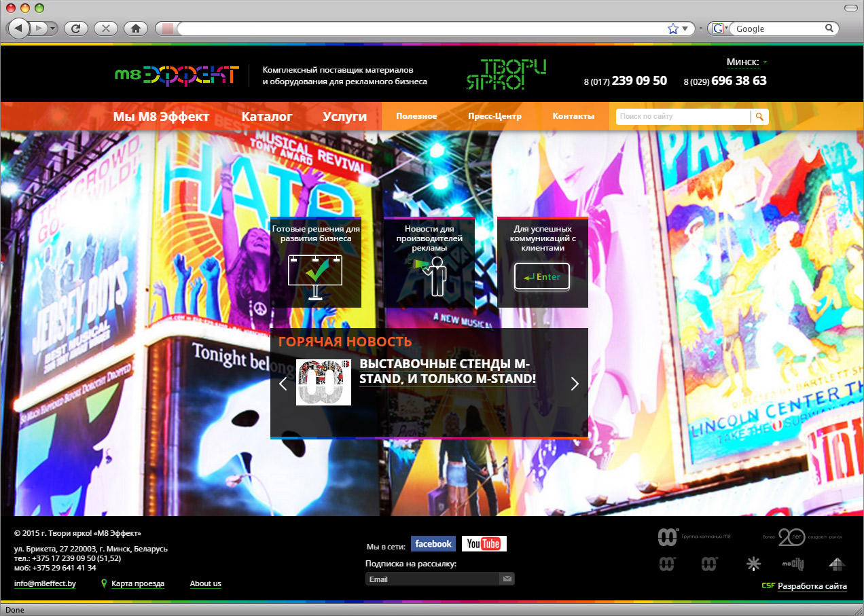The image size is (864, 616).
Task: Email info@m8effect.by link
Action: 45,583
